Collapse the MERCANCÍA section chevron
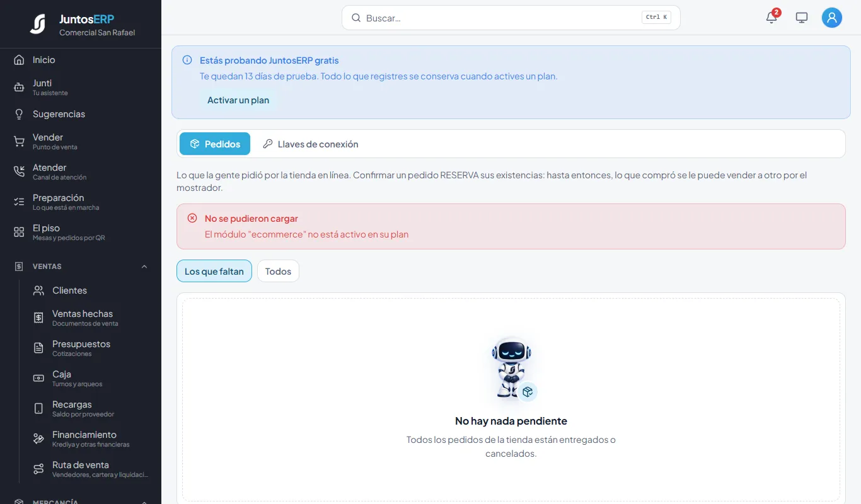Viewport: 861px width, 504px height. [x=144, y=502]
